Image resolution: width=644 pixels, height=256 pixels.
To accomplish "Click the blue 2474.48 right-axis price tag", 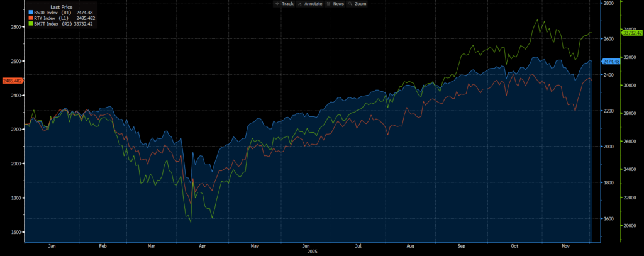I will click(611, 61).
